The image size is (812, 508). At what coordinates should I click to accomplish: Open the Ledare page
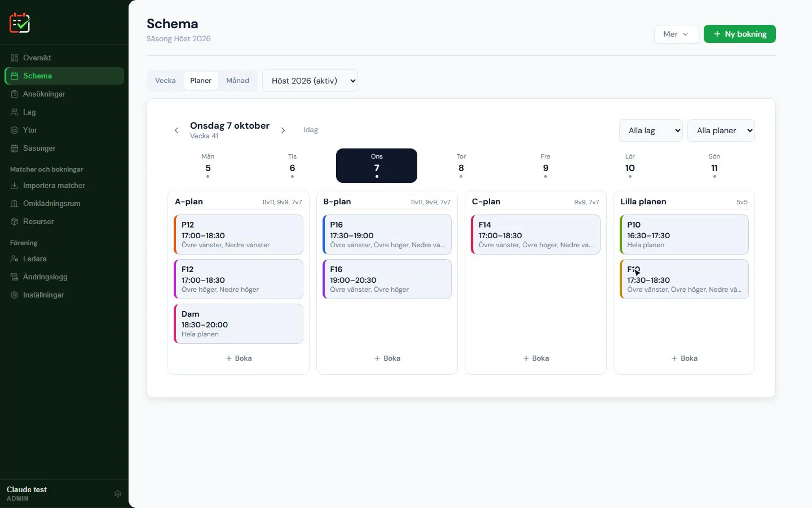click(x=64, y=259)
